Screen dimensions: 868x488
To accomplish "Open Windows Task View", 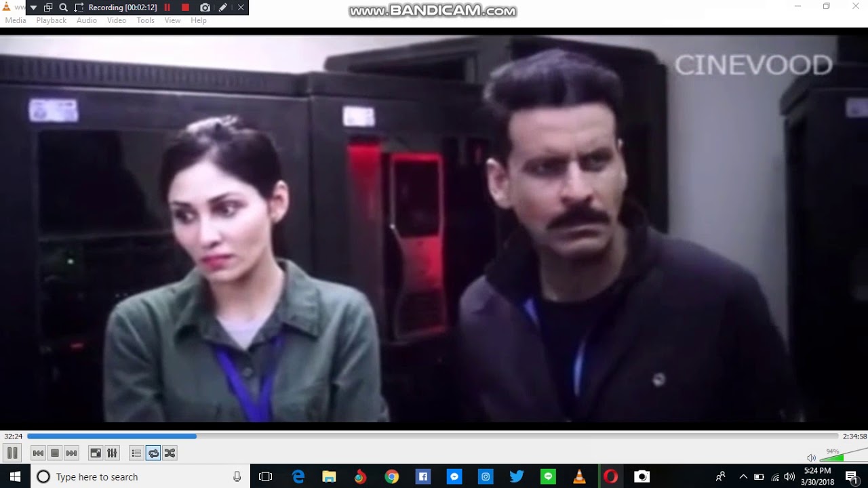I will [x=266, y=476].
